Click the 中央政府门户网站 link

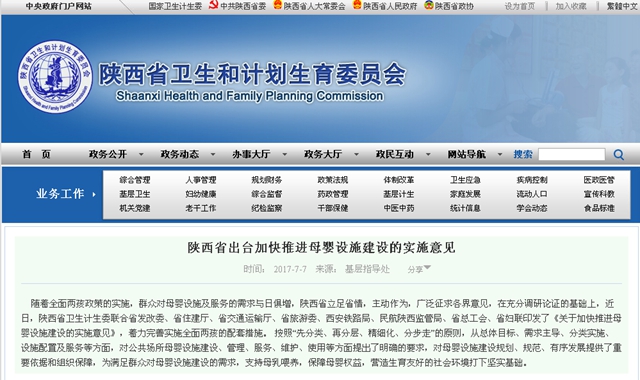pos(59,6)
